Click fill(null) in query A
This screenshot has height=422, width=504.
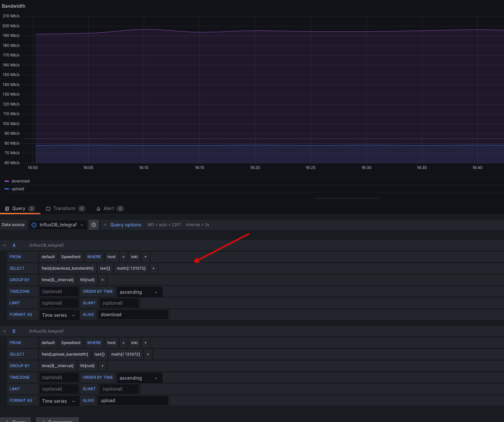click(x=87, y=280)
